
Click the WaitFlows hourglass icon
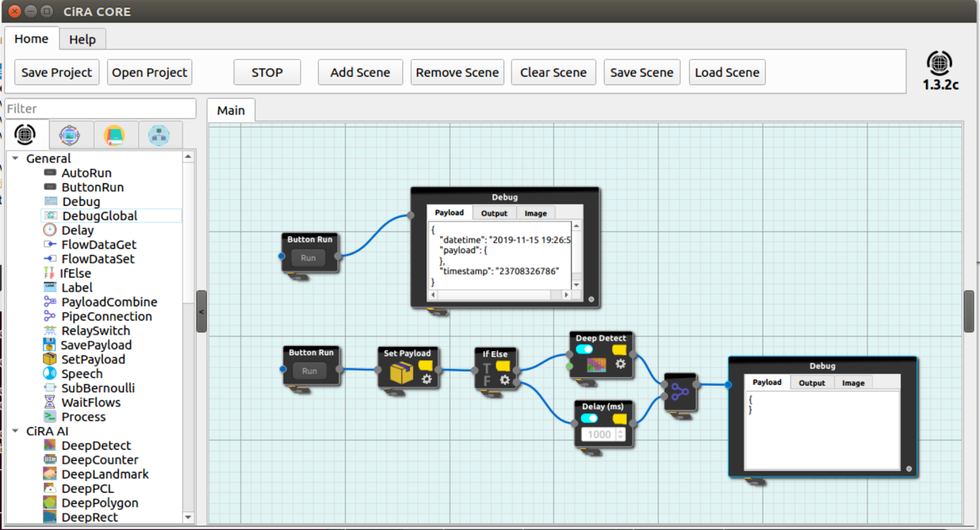50,402
